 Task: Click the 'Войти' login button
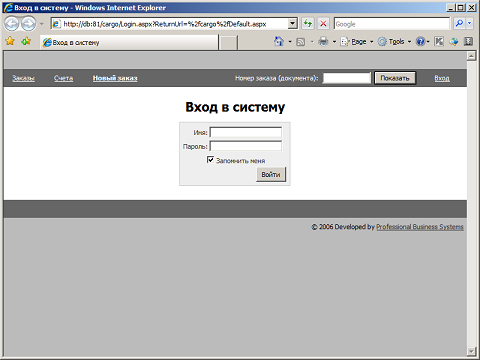271,174
